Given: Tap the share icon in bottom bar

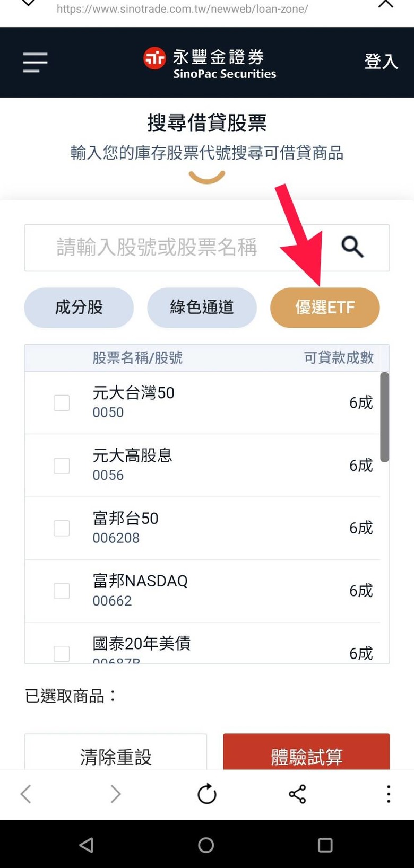Looking at the screenshot, I should coord(297,794).
